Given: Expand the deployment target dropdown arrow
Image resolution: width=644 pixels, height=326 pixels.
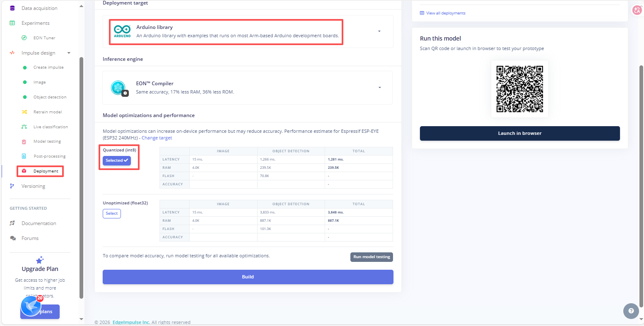Looking at the screenshot, I should point(379,31).
